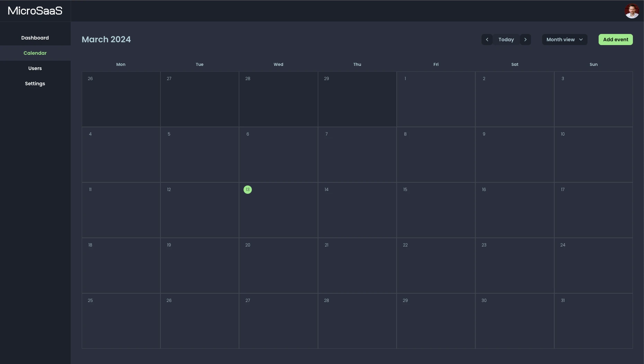Jump to Today in the calendar

tap(506, 40)
